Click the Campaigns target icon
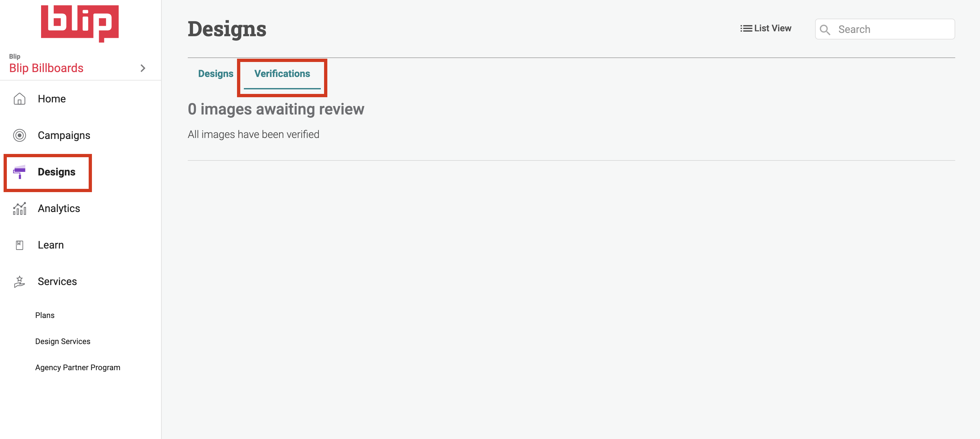 coord(20,136)
